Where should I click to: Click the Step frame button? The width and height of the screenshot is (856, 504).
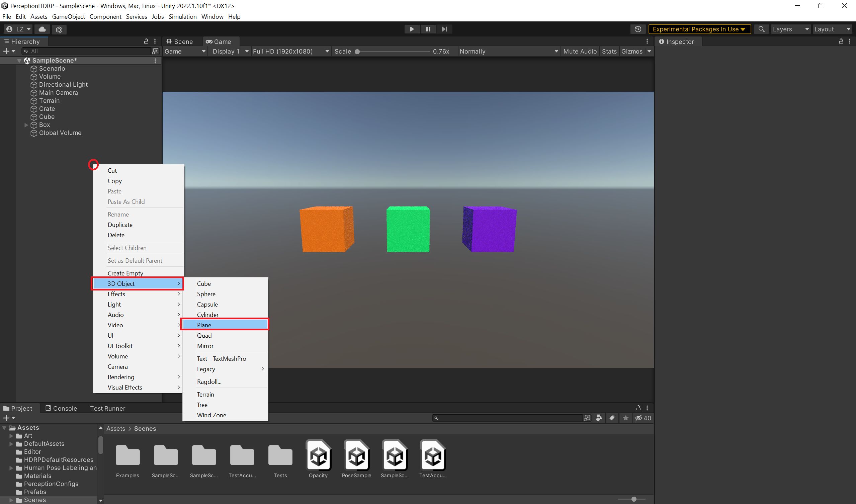(x=444, y=29)
